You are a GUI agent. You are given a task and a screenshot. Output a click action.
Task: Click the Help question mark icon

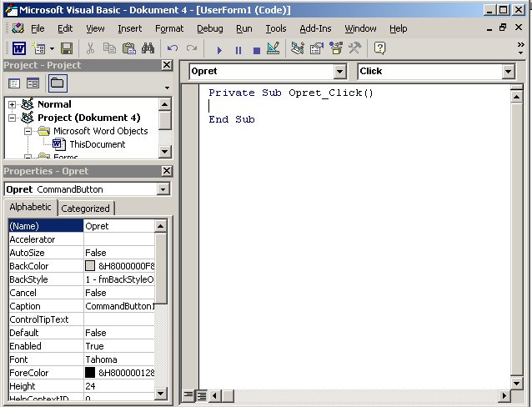[379, 49]
